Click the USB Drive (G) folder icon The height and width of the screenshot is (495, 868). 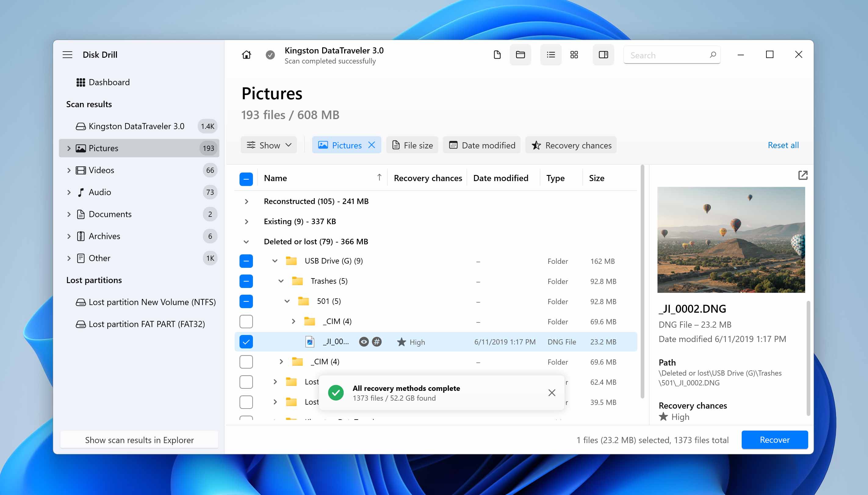(x=291, y=261)
